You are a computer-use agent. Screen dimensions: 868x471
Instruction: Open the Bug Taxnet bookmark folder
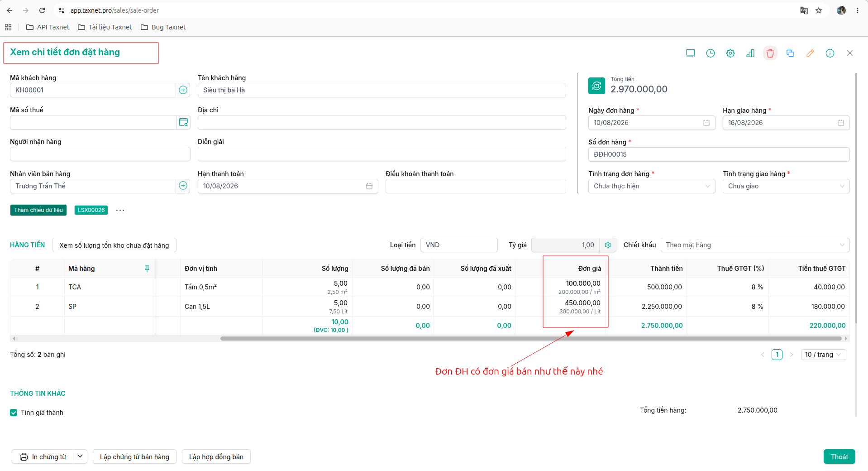click(x=163, y=27)
